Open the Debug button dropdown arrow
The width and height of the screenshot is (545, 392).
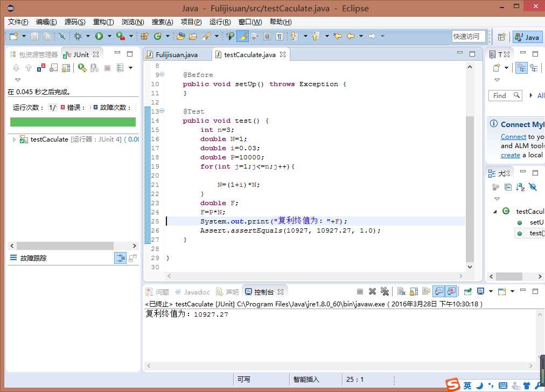click(x=88, y=36)
